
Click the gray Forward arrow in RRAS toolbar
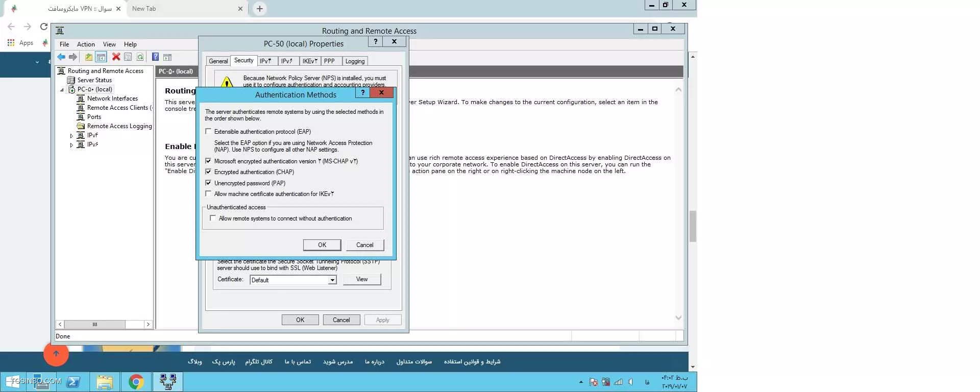pos(73,57)
